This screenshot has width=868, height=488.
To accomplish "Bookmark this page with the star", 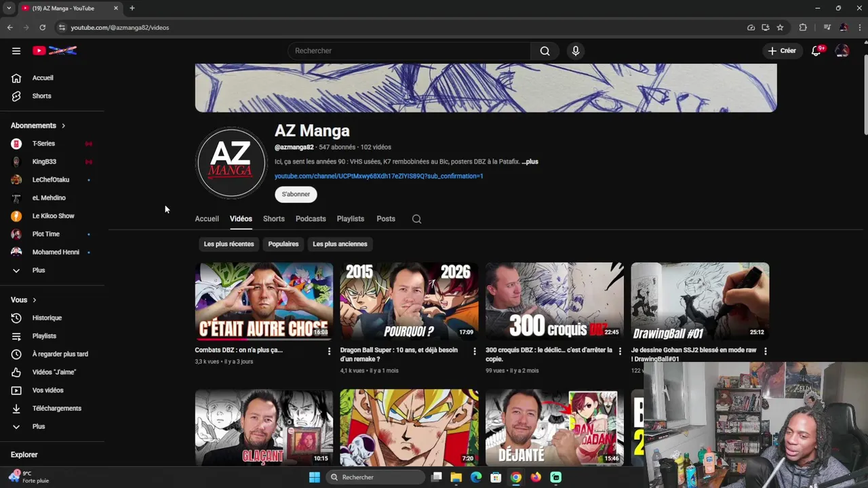I will click(780, 28).
